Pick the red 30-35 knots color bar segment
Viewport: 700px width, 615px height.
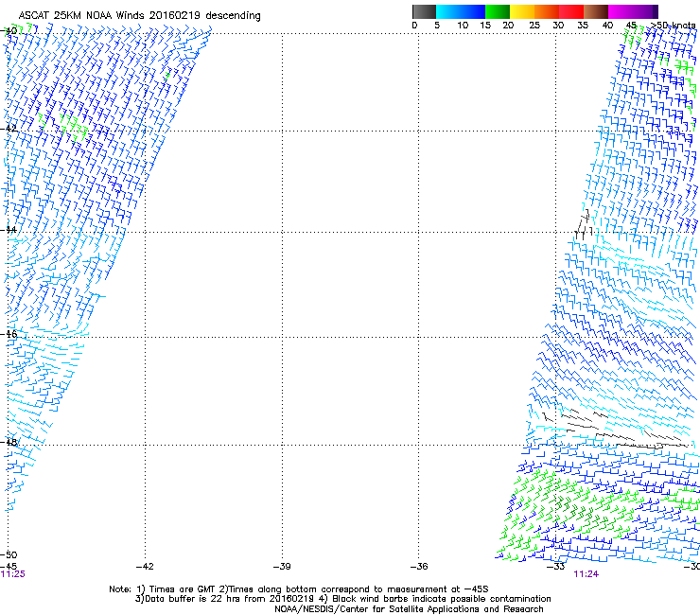(571, 11)
